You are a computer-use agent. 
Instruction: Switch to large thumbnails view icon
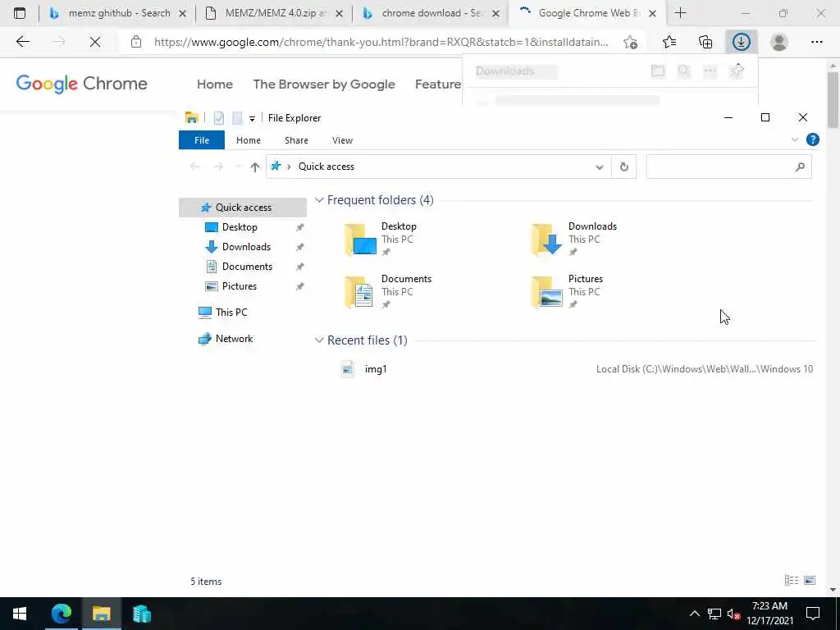pos(810,580)
